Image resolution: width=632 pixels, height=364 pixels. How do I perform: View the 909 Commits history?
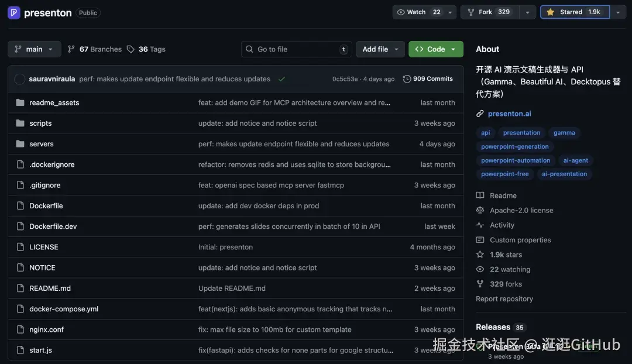click(x=428, y=79)
